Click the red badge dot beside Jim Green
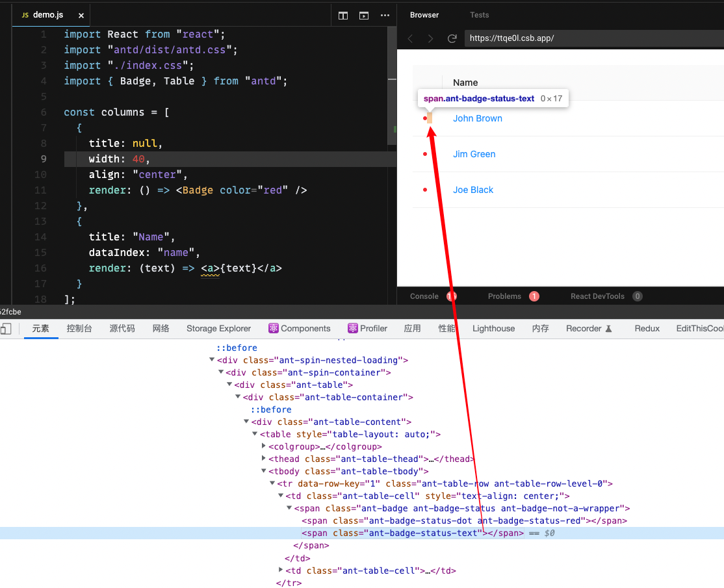The height and width of the screenshot is (588, 724). [425, 154]
